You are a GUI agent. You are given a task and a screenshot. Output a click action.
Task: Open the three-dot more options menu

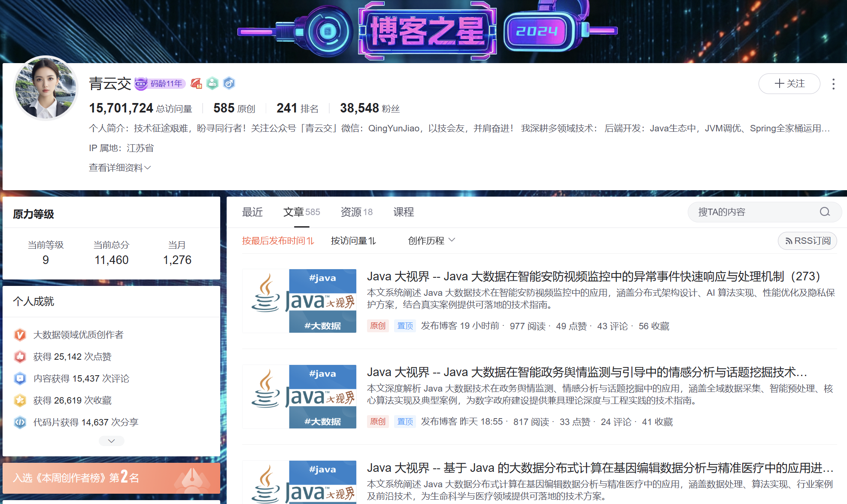coord(833,84)
